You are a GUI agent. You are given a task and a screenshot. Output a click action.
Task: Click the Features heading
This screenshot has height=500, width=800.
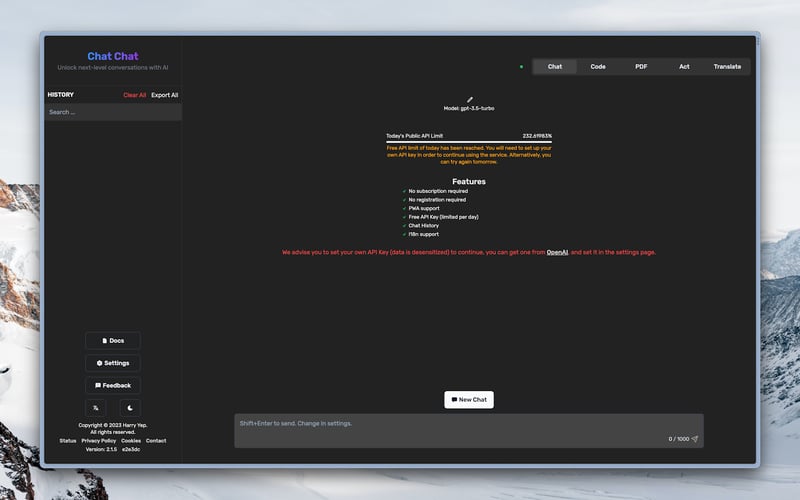469,181
